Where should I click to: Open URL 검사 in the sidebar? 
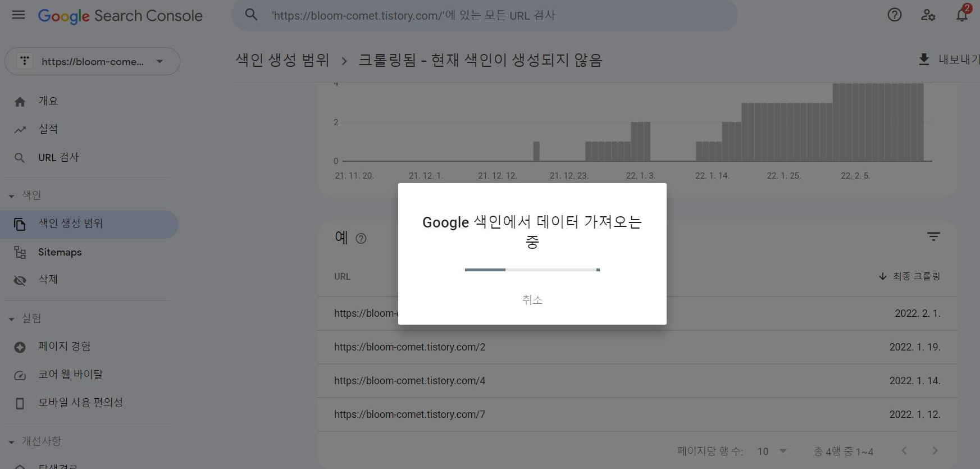90,157
